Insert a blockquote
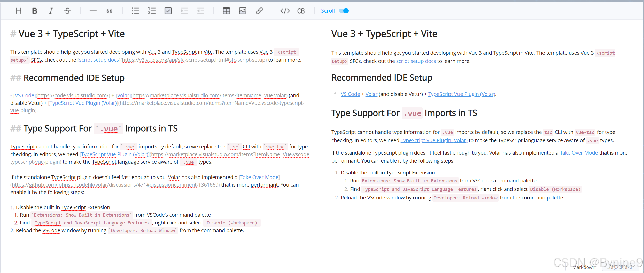 pyautogui.click(x=109, y=11)
